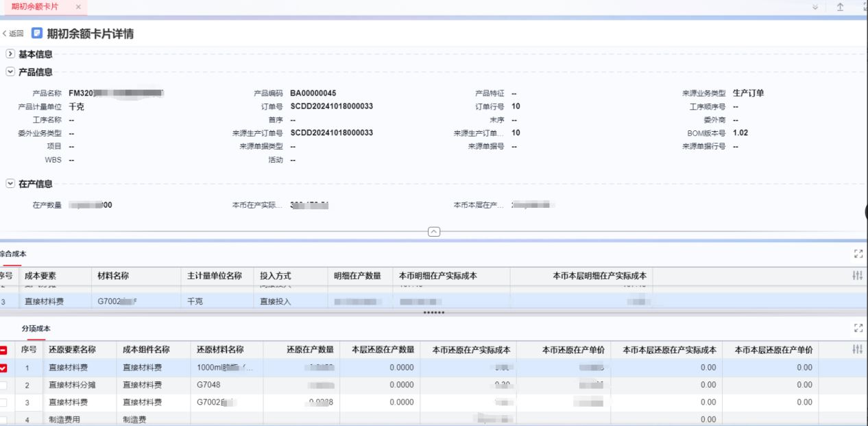This screenshot has width=868, height=426.
Task: Open column settings for 分项成本 table
Action: tap(857, 350)
